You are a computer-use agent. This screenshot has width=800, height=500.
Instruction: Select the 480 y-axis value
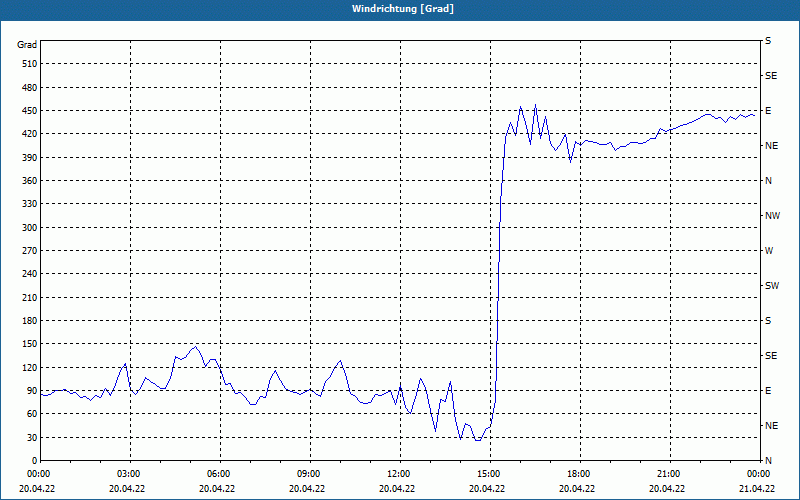click(30, 87)
